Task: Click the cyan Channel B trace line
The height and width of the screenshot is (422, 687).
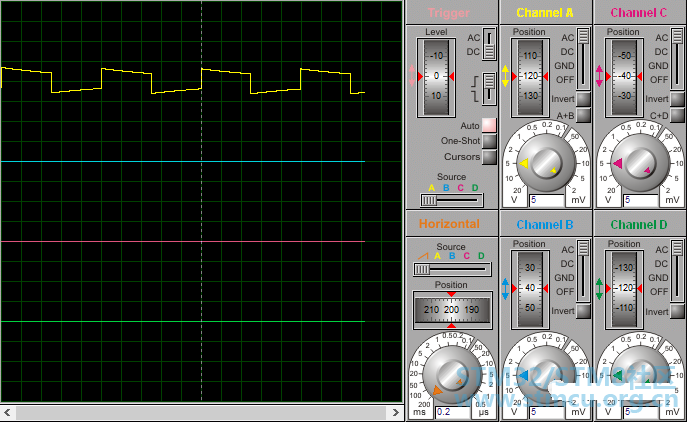Action: click(183, 162)
